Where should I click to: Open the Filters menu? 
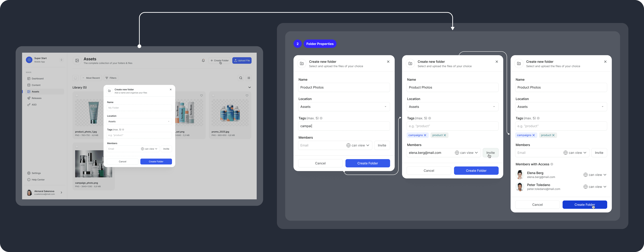pyautogui.click(x=111, y=78)
